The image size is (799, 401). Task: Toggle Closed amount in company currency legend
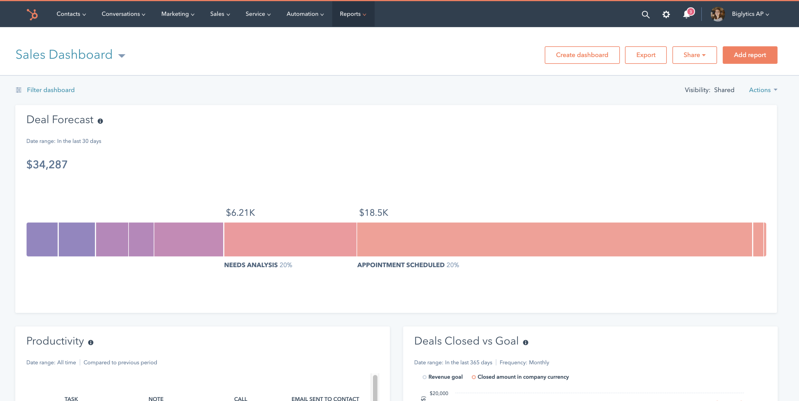tap(520, 377)
